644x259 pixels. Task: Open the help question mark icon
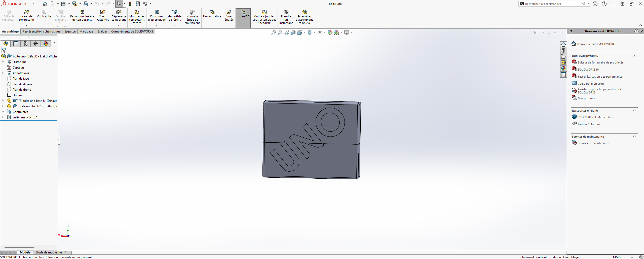(604, 4)
